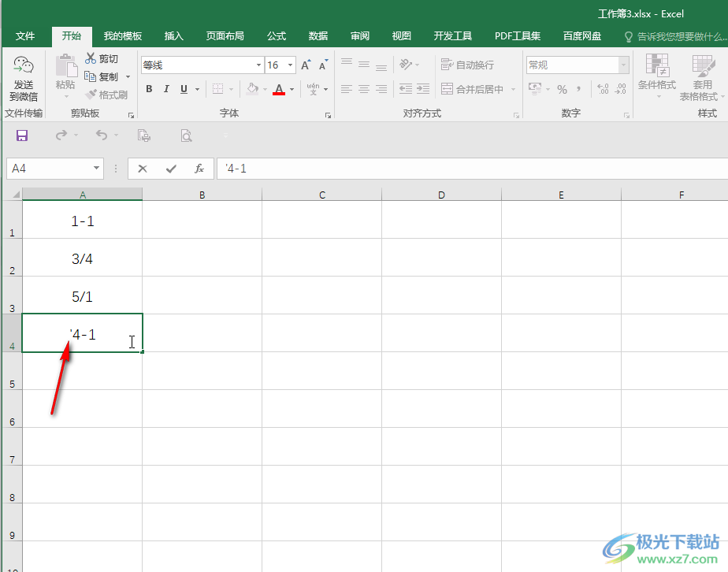Click the Merge and Center 合并后居中 button

pos(473,89)
